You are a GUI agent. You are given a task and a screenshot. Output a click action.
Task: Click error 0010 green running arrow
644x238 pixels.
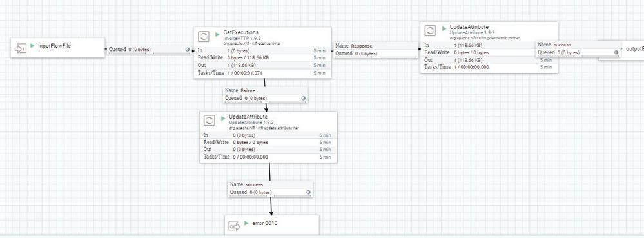point(246,223)
